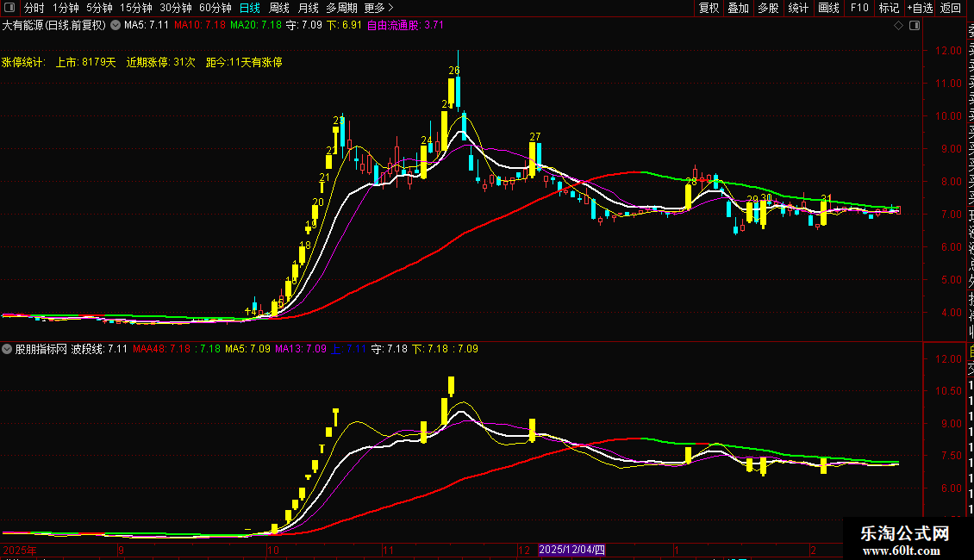Viewport: 974px width, 560px height.
Task: Click the yellow candle labeled 27
Action: point(533,160)
